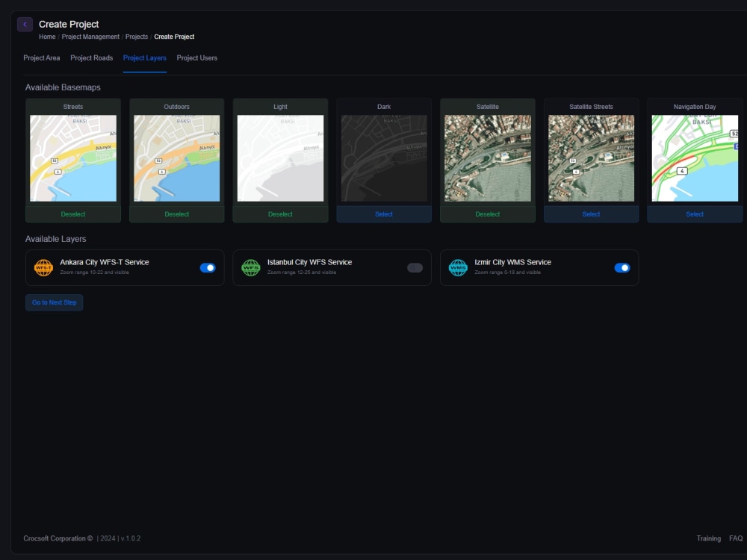Screen dimensions: 747x560
Task: Open the Project Roads tab
Action: [x=91, y=58]
